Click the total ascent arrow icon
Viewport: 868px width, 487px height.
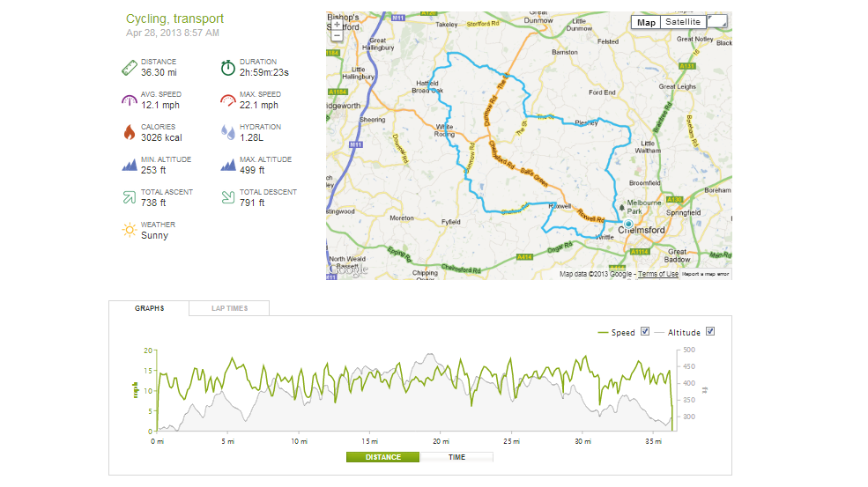click(x=129, y=197)
